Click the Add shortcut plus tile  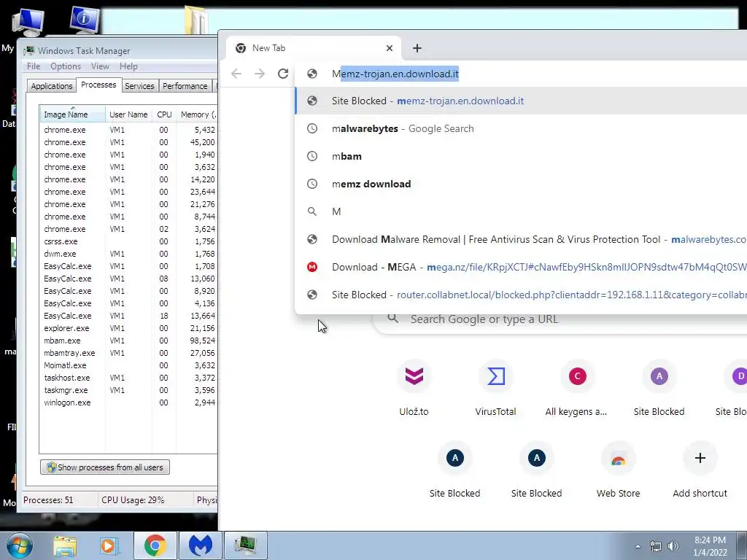pos(700,470)
